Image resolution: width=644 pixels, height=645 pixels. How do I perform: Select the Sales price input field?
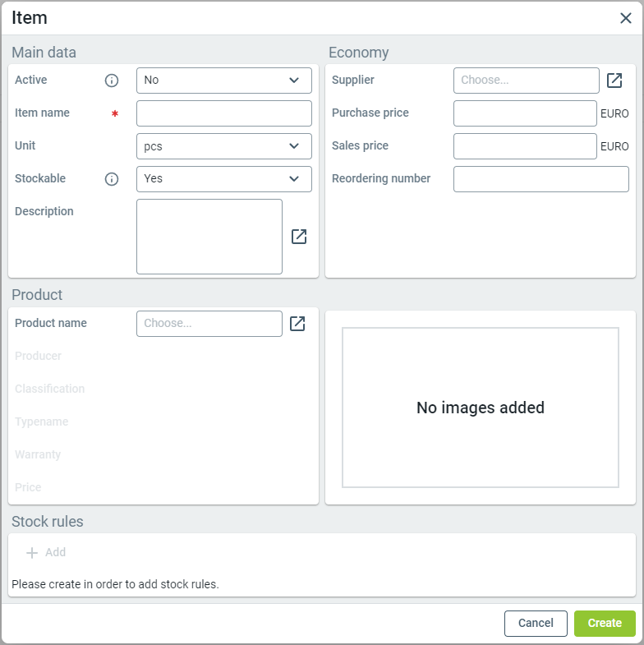pyautogui.click(x=524, y=146)
